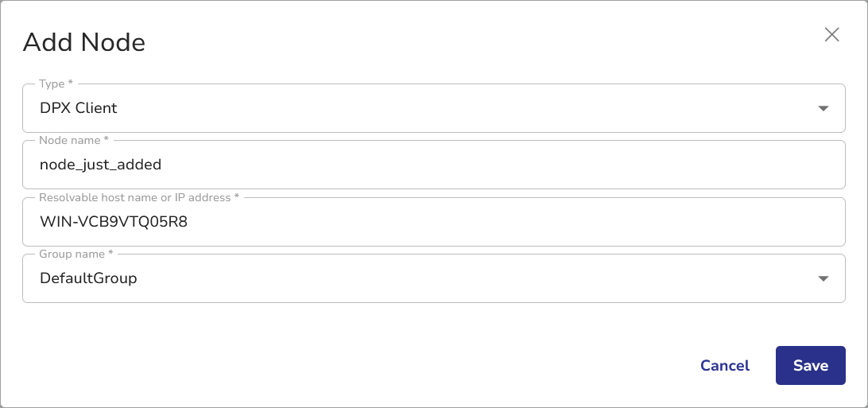Cancel adding the node
Screen dimensions: 868x408
pos(724,366)
